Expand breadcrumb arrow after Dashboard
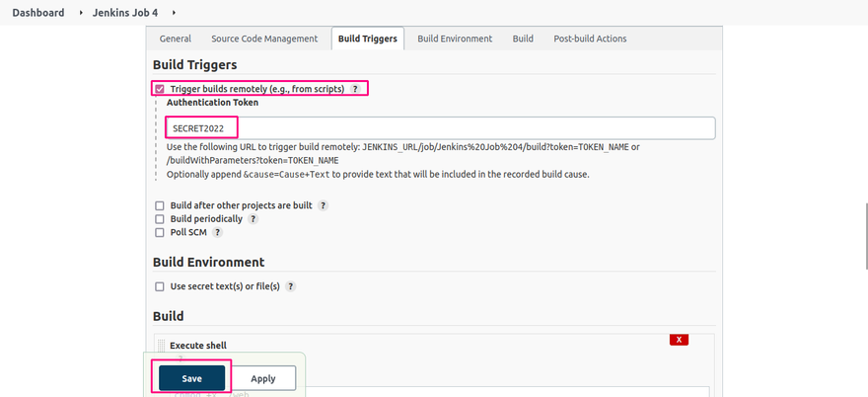Screen dimensions: 868x397 pos(81,12)
